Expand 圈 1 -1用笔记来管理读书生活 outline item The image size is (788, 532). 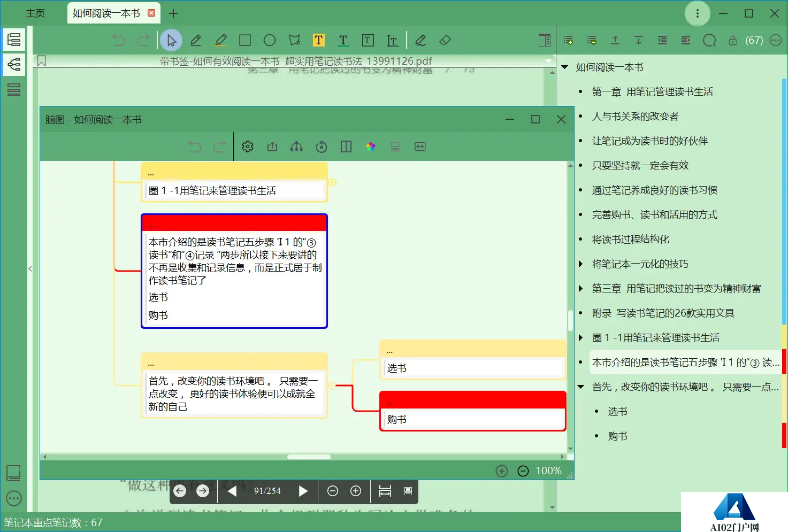[x=581, y=337]
